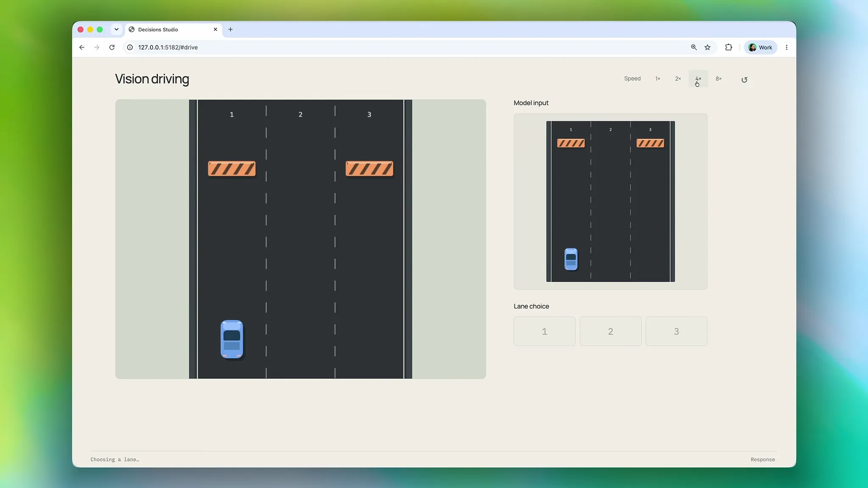The image size is (868, 488).
Task: Click the Response label in the status bar
Action: pyautogui.click(x=762, y=460)
